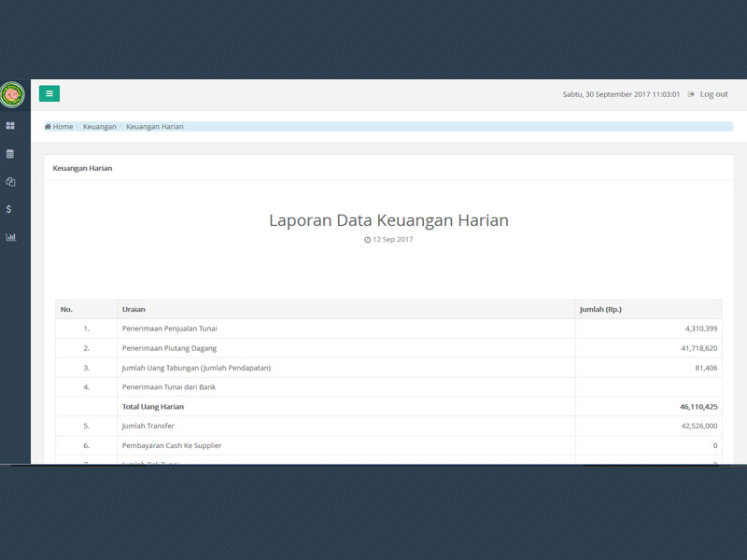The height and width of the screenshot is (560, 747).
Task: Click the Uraian column header
Action: pos(134,309)
